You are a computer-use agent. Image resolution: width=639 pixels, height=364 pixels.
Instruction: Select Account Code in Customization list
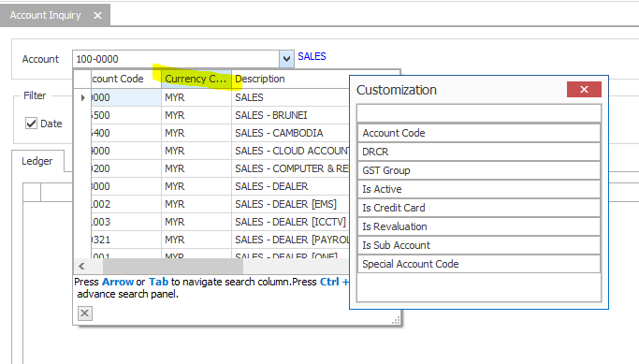479,133
